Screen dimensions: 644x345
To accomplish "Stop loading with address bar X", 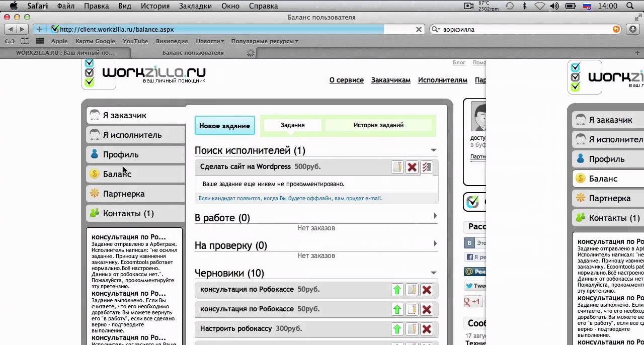I will point(419,29).
